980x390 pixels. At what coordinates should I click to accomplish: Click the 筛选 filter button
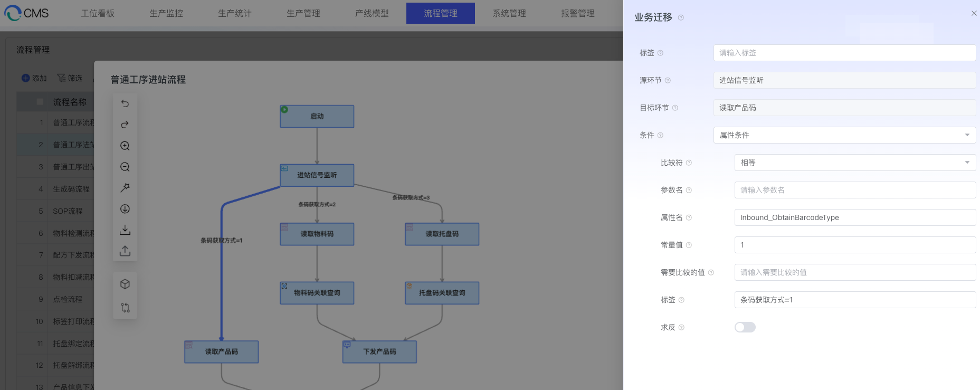point(70,78)
